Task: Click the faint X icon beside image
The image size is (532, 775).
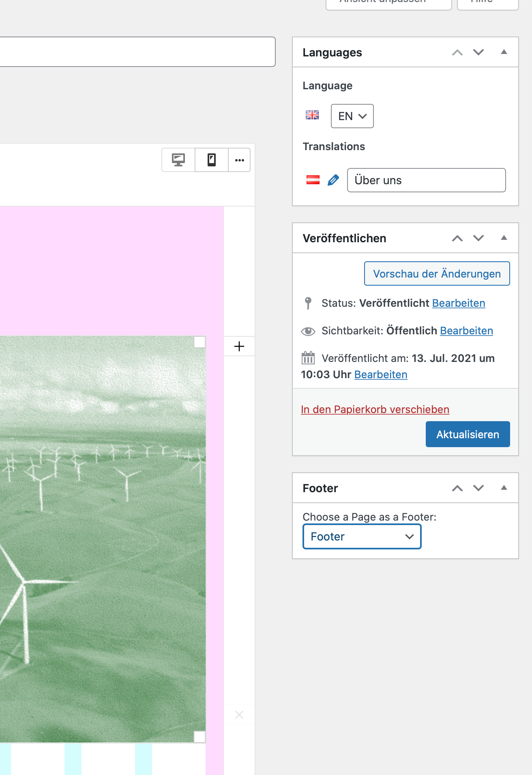Action: click(x=239, y=715)
